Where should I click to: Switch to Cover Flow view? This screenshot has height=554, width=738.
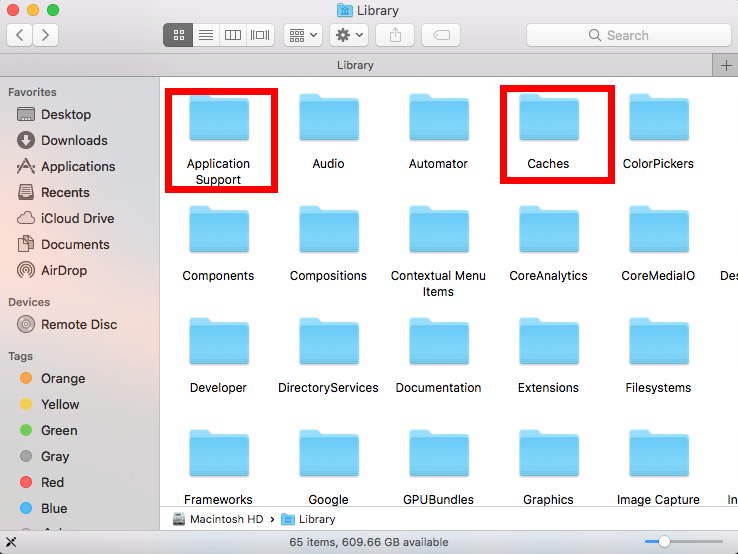[x=260, y=35]
